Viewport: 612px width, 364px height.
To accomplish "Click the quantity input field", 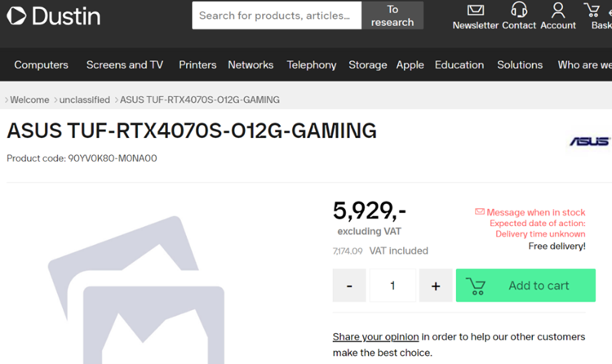I will 392,286.
